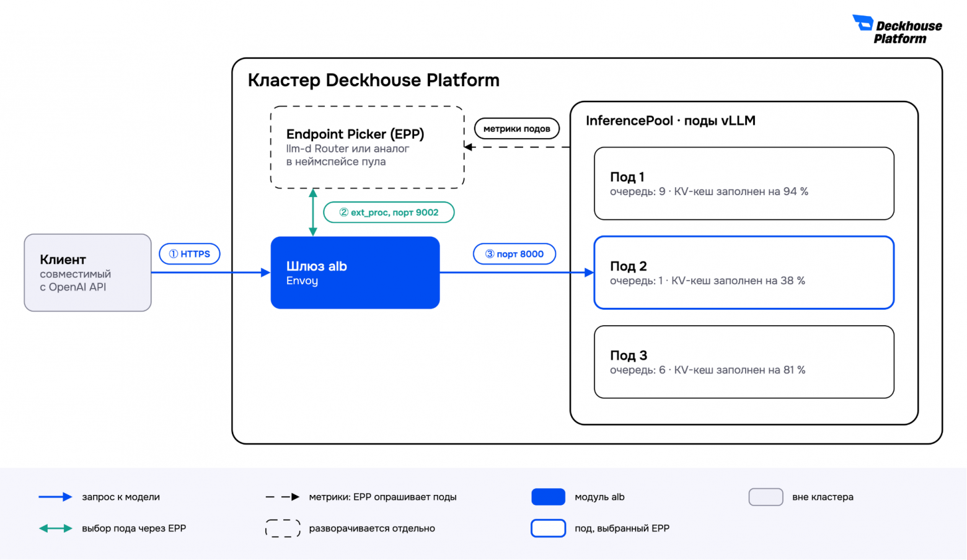
Task: Click the legend text «запрос к модели»
Action: click(121, 497)
